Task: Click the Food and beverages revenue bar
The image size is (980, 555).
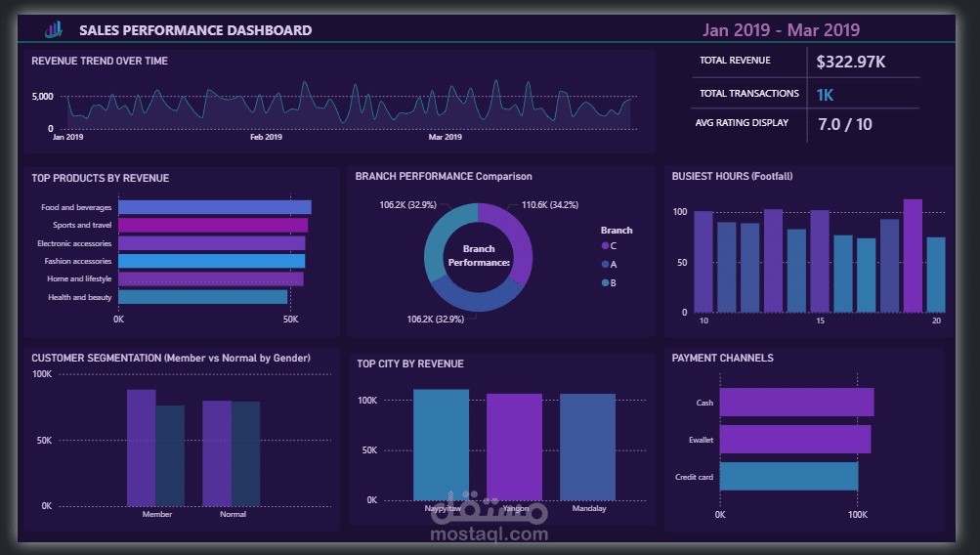Action: 214,207
